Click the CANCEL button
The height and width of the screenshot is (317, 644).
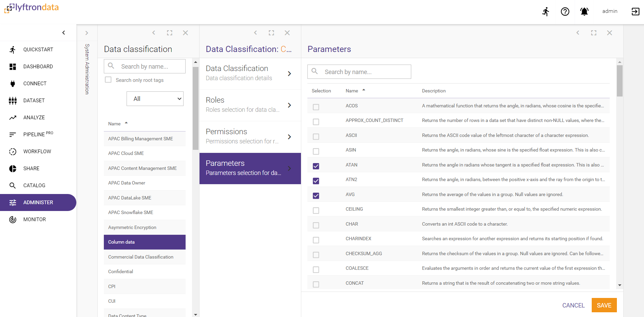(x=573, y=305)
